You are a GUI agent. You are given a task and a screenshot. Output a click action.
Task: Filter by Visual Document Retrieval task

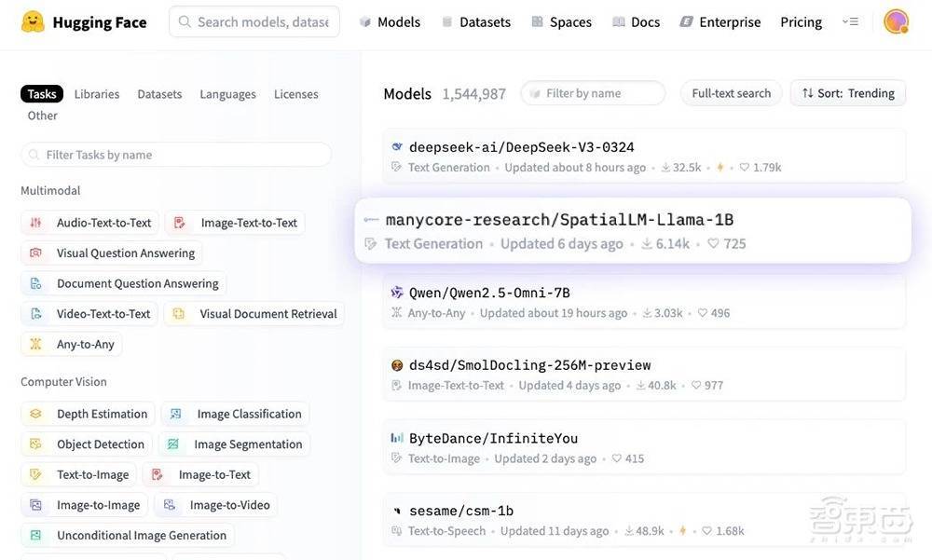(x=254, y=313)
